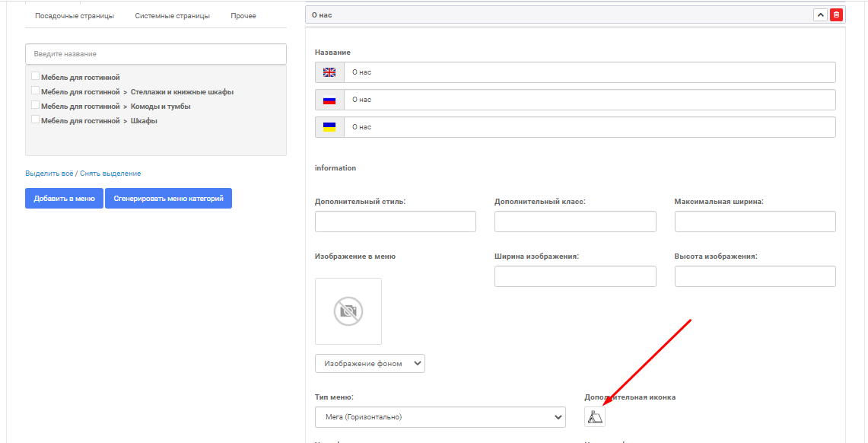The image size is (868, 443).
Task: Collapse the 'О нас' panel
Action: tap(820, 15)
